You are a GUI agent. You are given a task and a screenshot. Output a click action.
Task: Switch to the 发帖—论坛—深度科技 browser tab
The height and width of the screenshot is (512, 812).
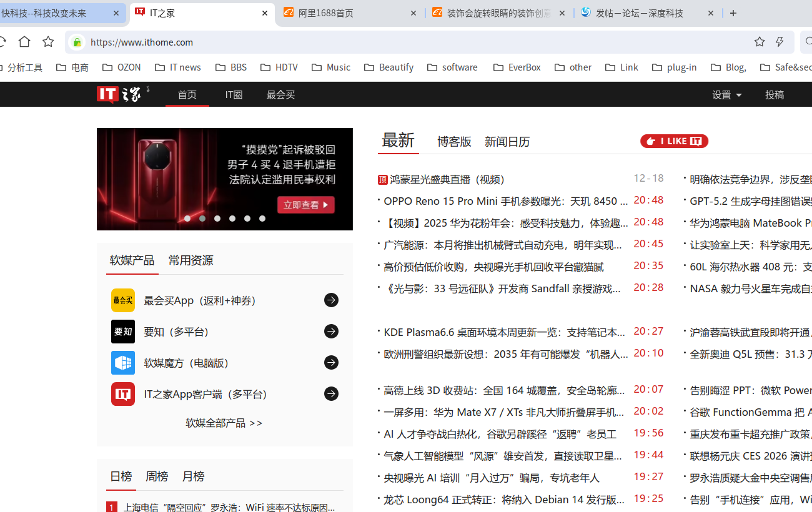point(647,13)
